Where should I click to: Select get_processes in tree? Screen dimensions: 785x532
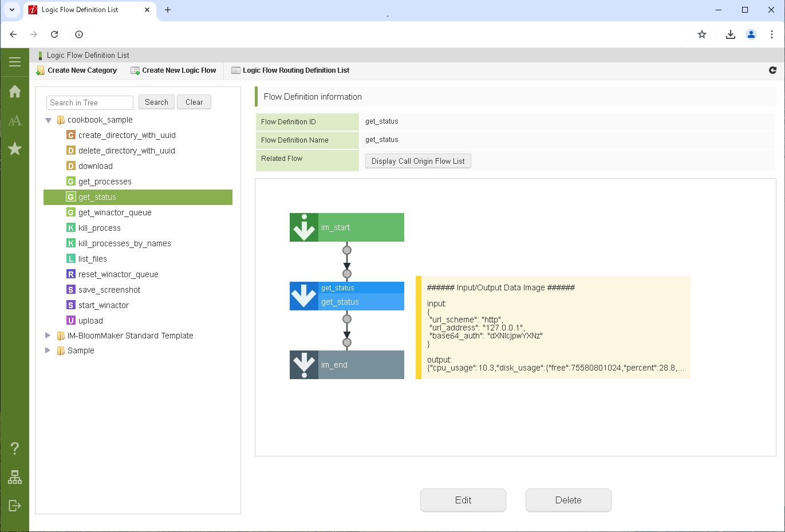[105, 182]
